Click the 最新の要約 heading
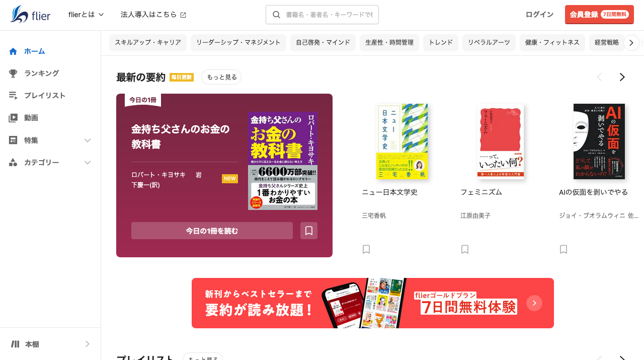Viewport: 644px width, 360px height. [x=141, y=77]
